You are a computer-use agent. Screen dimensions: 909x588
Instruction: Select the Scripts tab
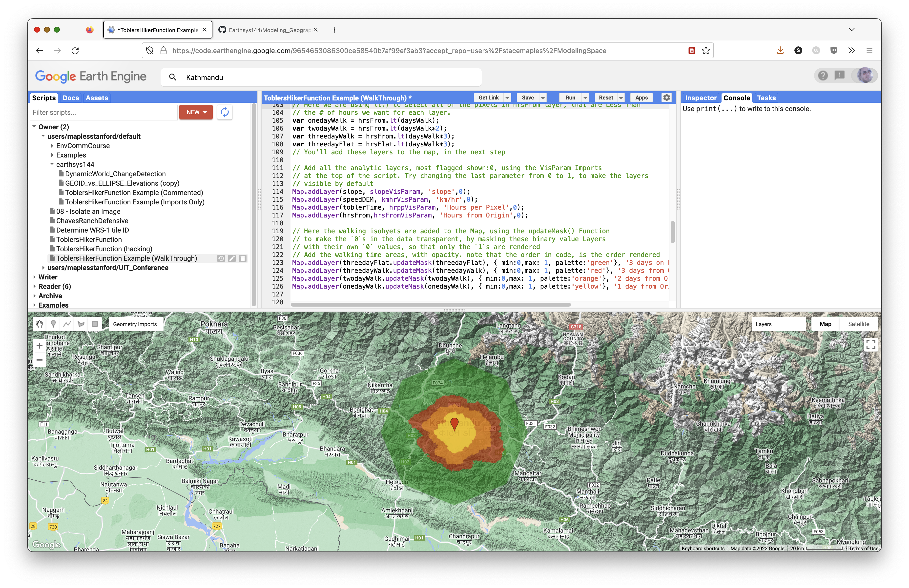[x=44, y=98]
